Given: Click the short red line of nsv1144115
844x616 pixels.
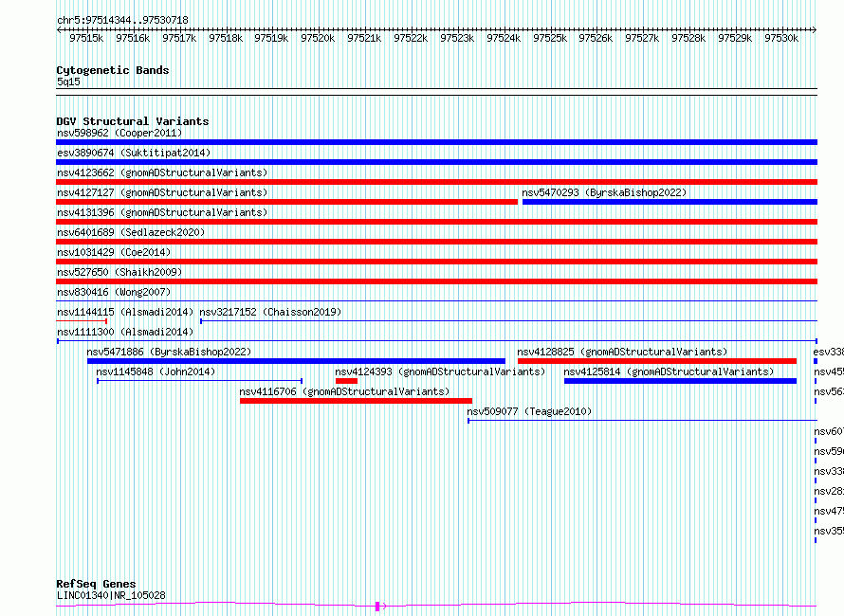Looking at the screenshot, I should [x=82, y=321].
